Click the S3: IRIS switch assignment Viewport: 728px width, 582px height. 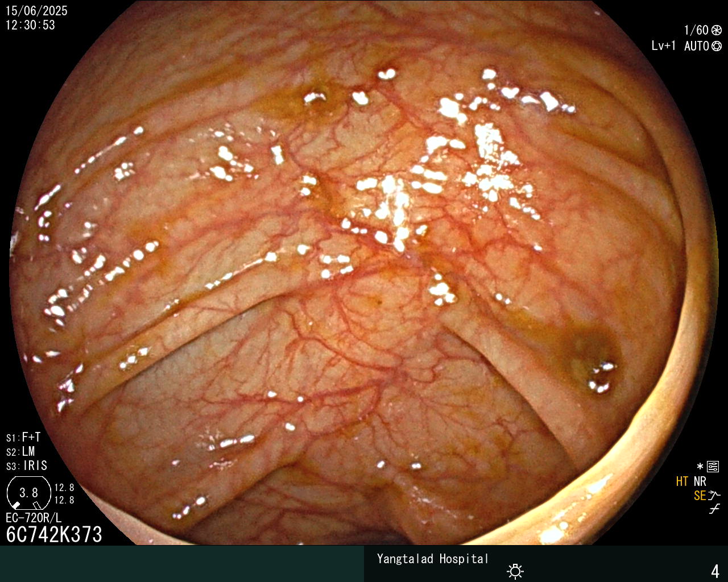[27, 466]
